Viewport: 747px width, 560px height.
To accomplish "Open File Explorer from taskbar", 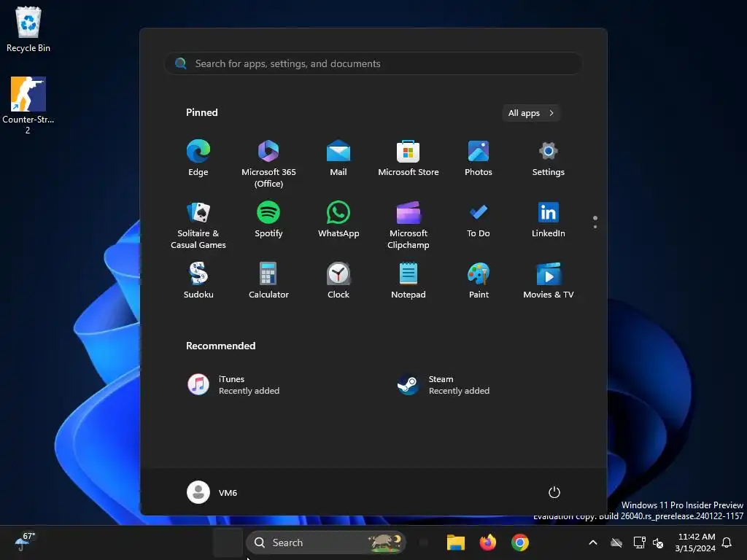I will pos(455,542).
